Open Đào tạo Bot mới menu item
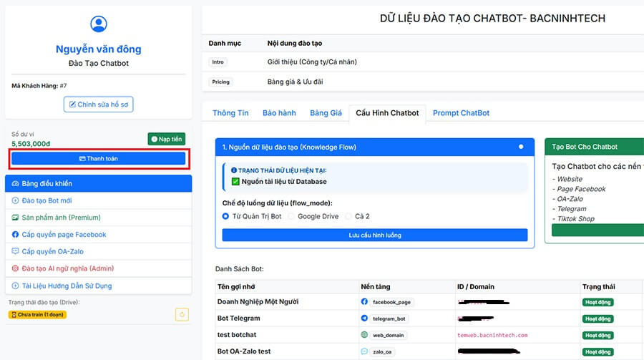Image resolution: width=644 pixels, height=360 pixels. pyautogui.click(x=99, y=200)
